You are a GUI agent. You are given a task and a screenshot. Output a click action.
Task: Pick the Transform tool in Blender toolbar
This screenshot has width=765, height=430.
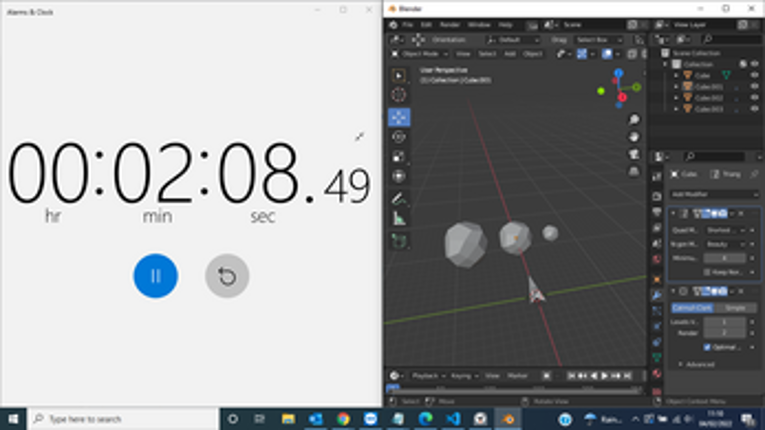[x=399, y=176]
